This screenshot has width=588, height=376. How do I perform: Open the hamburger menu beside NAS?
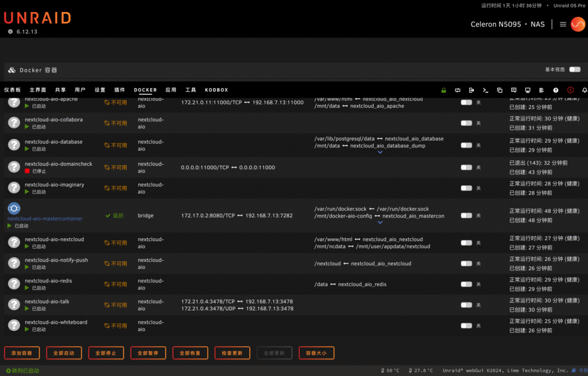pos(563,25)
